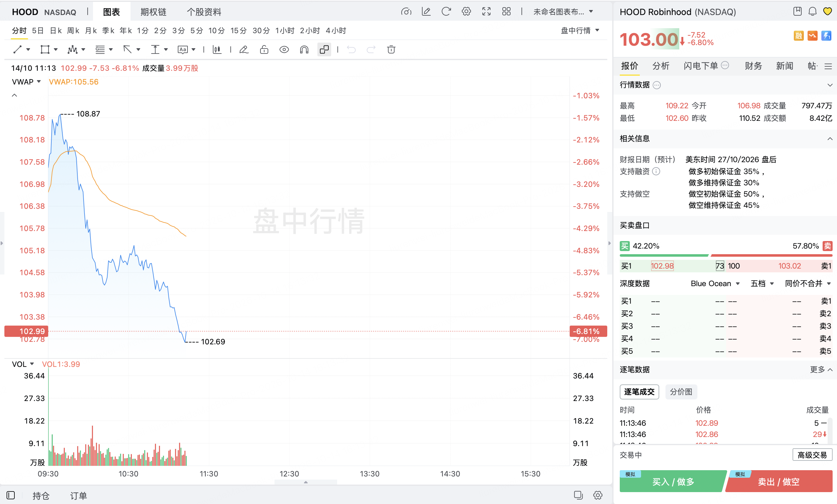Select the 15分 timeframe
This screenshot has height=504, width=837.
tap(239, 31)
